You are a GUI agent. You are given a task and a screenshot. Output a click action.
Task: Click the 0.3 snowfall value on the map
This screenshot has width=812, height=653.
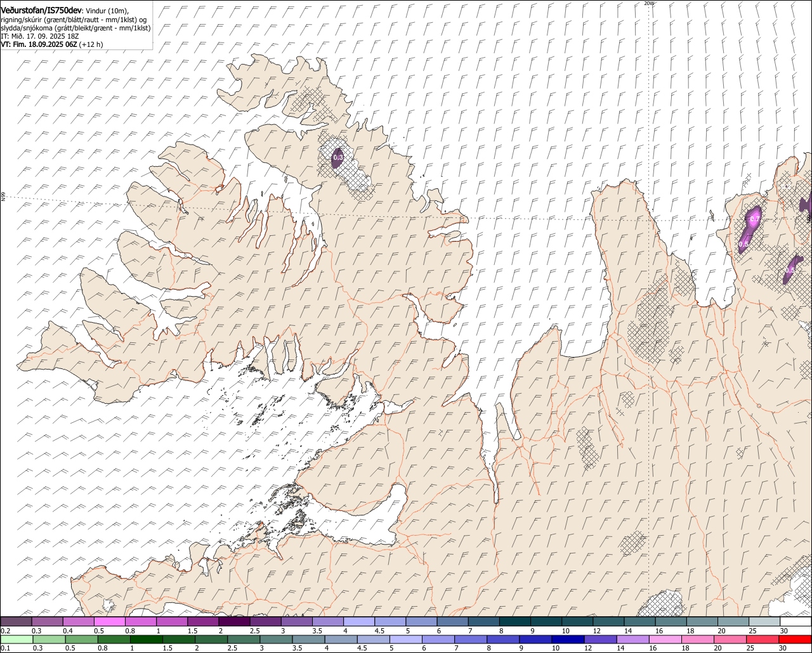[337, 157]
